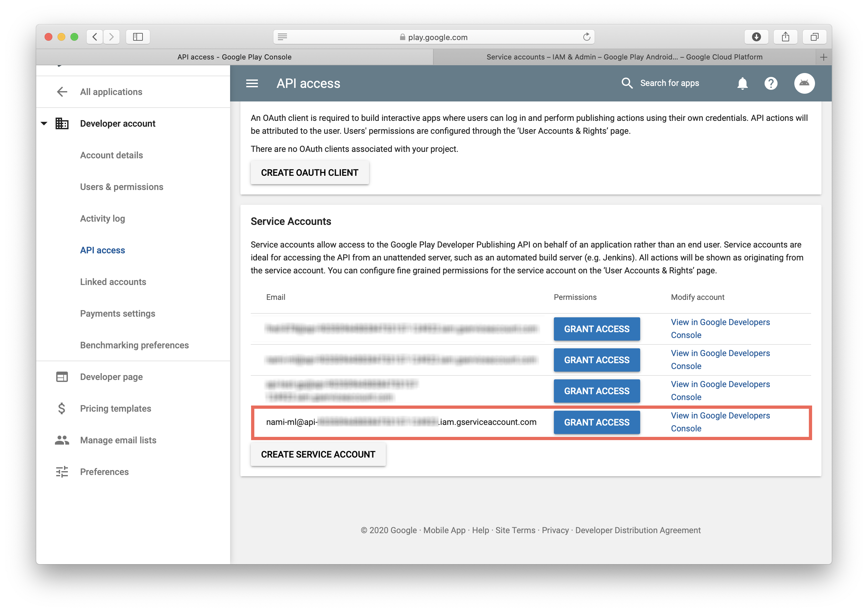
Task: Open Linked accounts in sidebar
Action: [x=113, y=282]
